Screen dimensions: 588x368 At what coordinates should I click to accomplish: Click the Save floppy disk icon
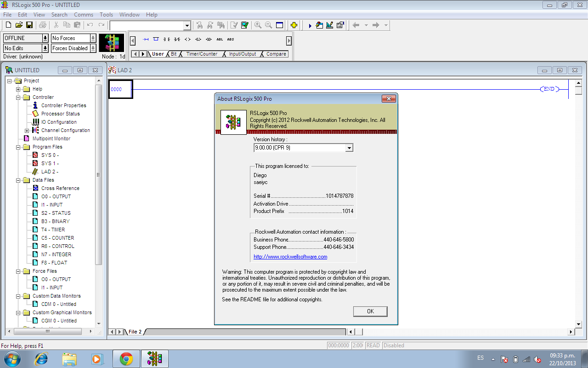pos(29,25)
